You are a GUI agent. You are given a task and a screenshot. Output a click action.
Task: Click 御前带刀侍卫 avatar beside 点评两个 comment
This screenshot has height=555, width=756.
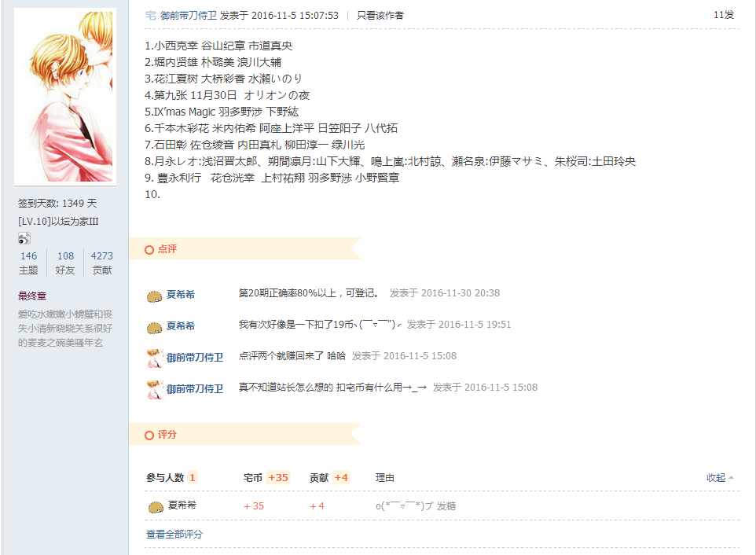(154, 358)
